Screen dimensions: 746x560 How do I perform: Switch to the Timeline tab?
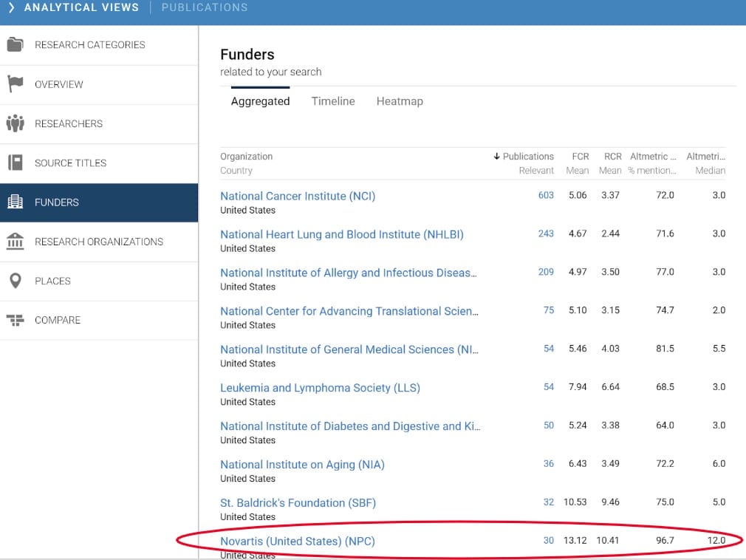tap(333, 101)
